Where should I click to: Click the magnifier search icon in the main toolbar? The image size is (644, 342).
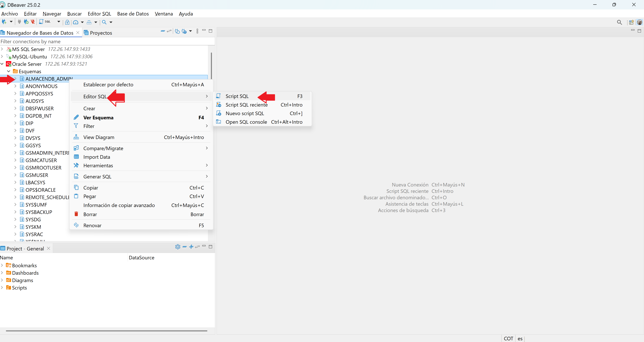[x=104, y=22]
